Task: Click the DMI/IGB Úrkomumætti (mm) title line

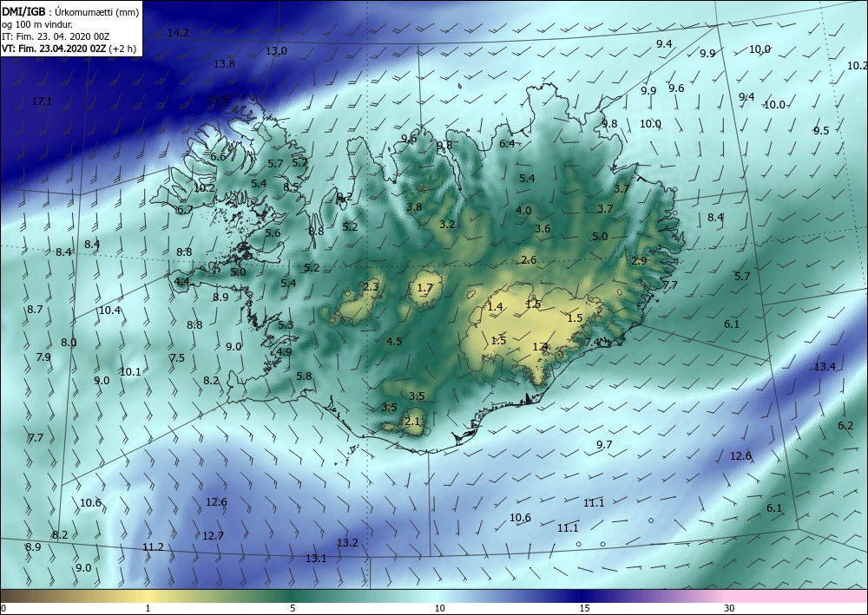Action: [x=71, y=11]
